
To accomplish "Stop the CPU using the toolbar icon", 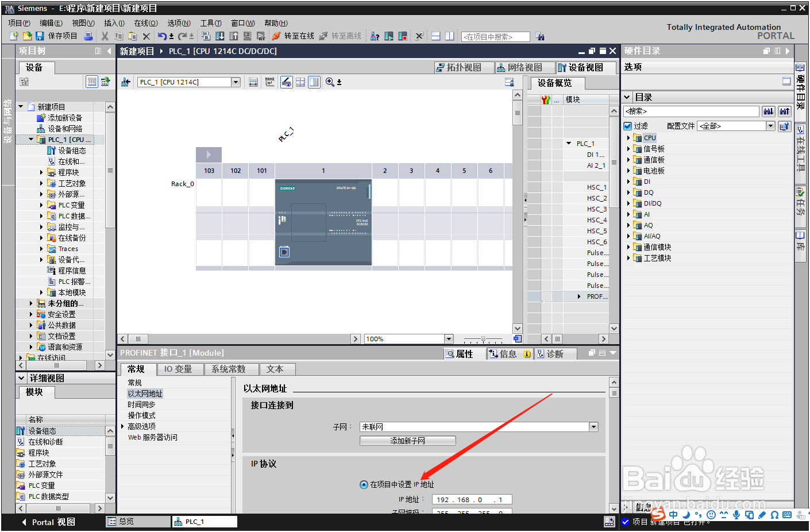I will tap(403, 36).
